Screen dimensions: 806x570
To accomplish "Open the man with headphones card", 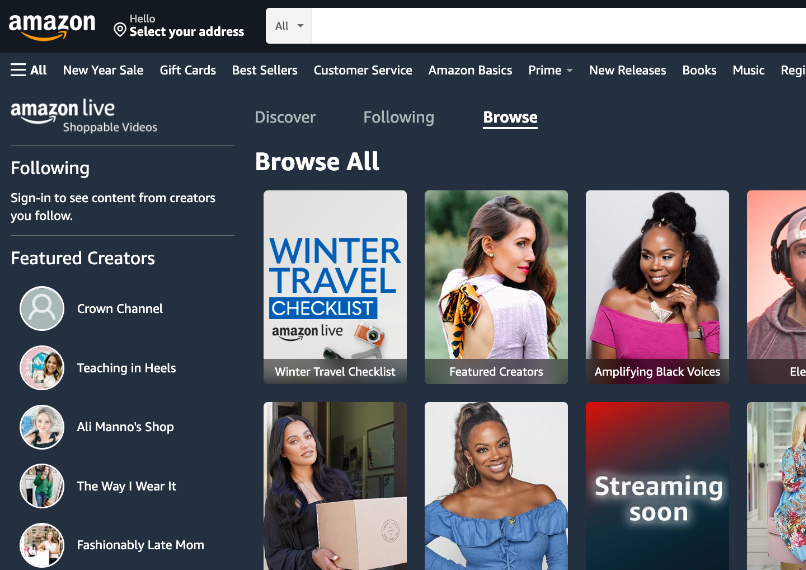I will click(x=776, y=287).
